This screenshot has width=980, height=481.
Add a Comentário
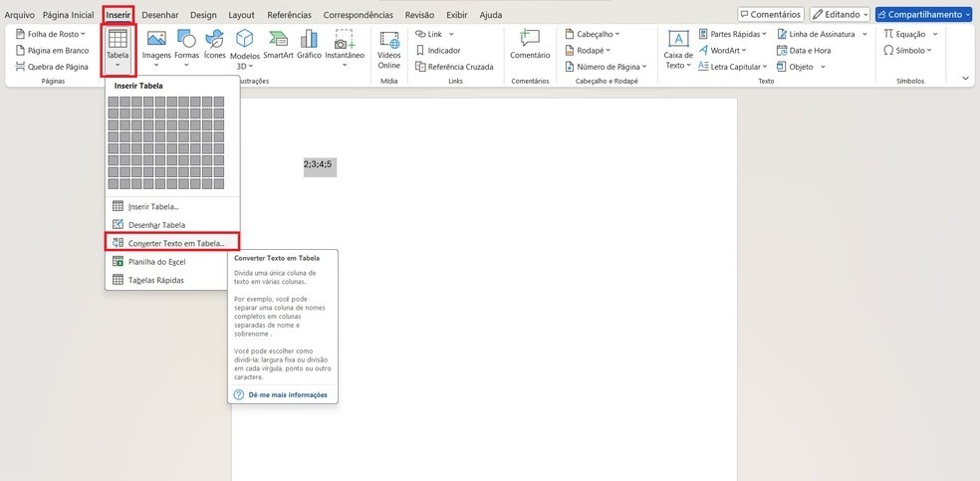530,45
